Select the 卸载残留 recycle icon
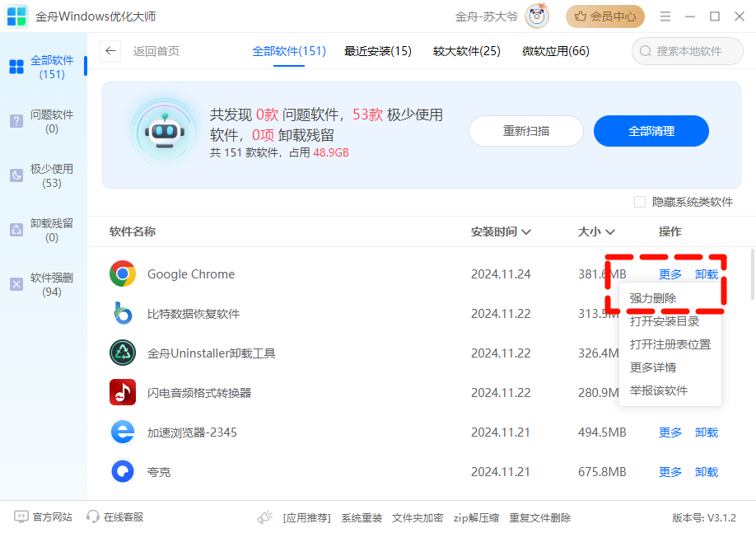Image resolution: width=756 pixels, height=533 pixels. 16,230
